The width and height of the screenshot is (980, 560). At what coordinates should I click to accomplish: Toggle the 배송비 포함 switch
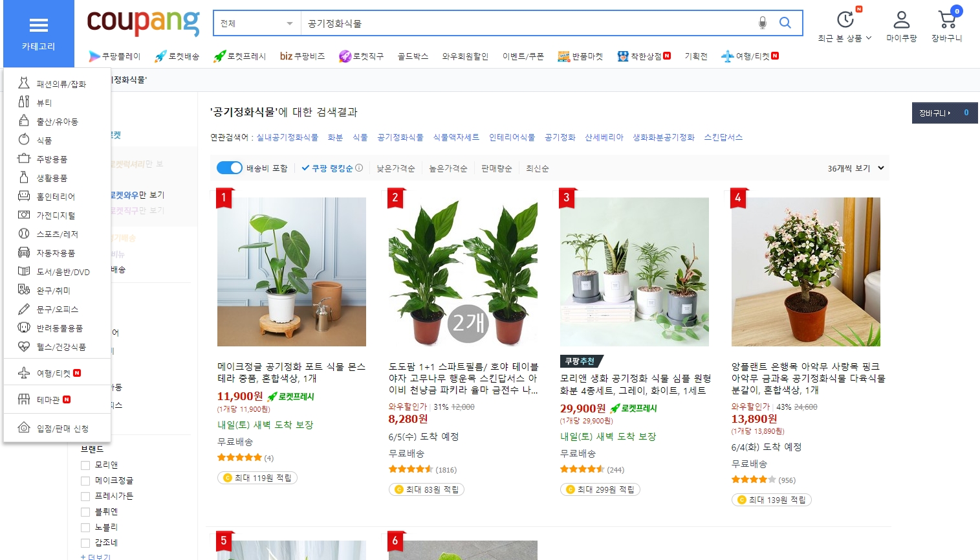tap(229, 168)
